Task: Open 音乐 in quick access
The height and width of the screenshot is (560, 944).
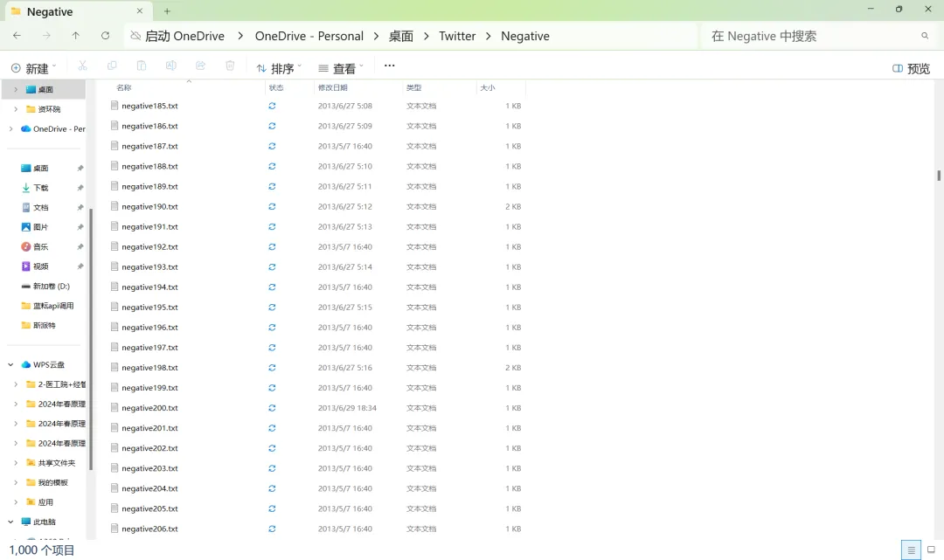Action: click(x=40, y=246)
